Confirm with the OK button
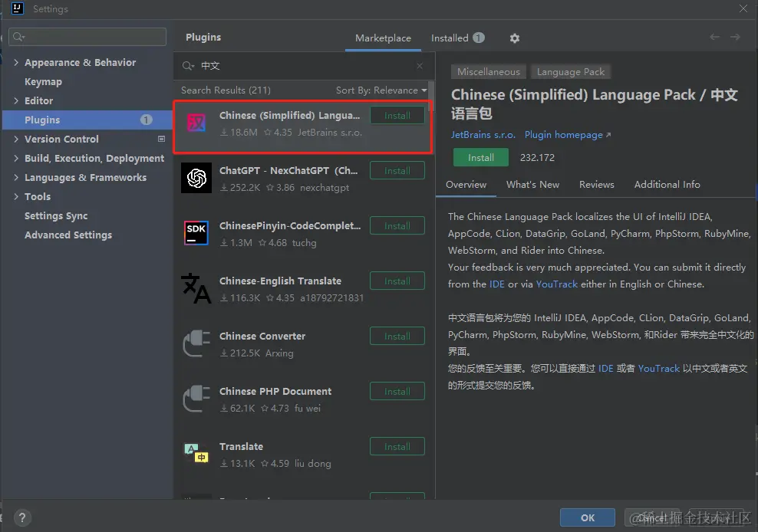This screenshot has height=532, width=758. (588, 518)
